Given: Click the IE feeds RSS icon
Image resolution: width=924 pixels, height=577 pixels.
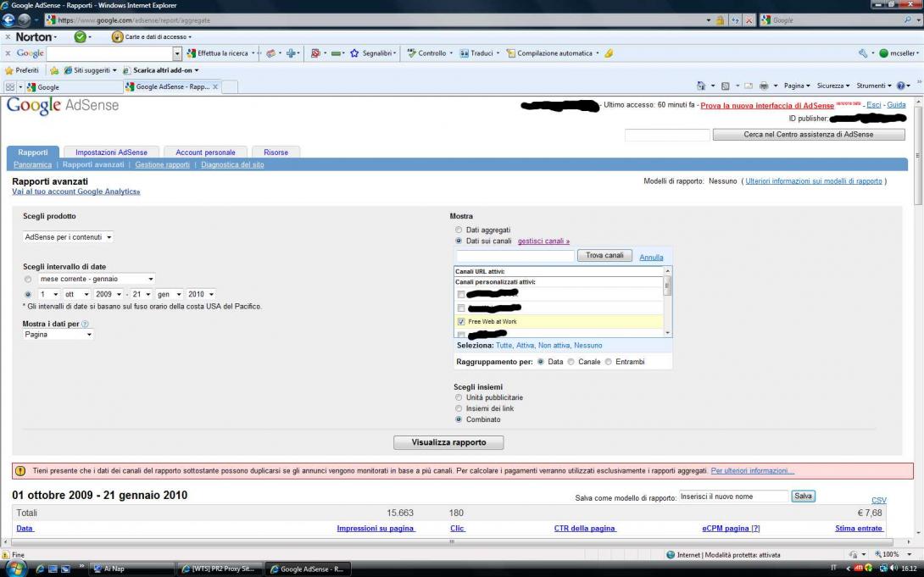Looking at the screenshot, I should [726, 86].
